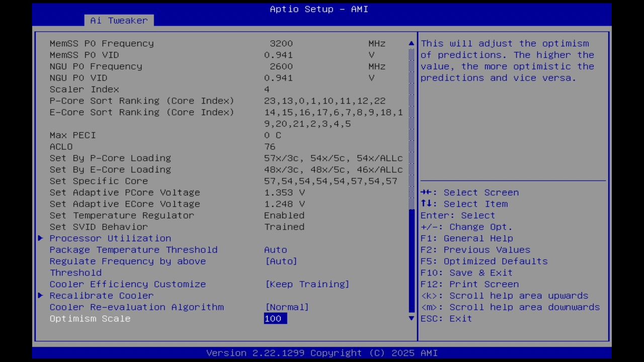
Task: Open the Cooler Re-evaluation Algorithm dropdown
Action: coord(287,307)
